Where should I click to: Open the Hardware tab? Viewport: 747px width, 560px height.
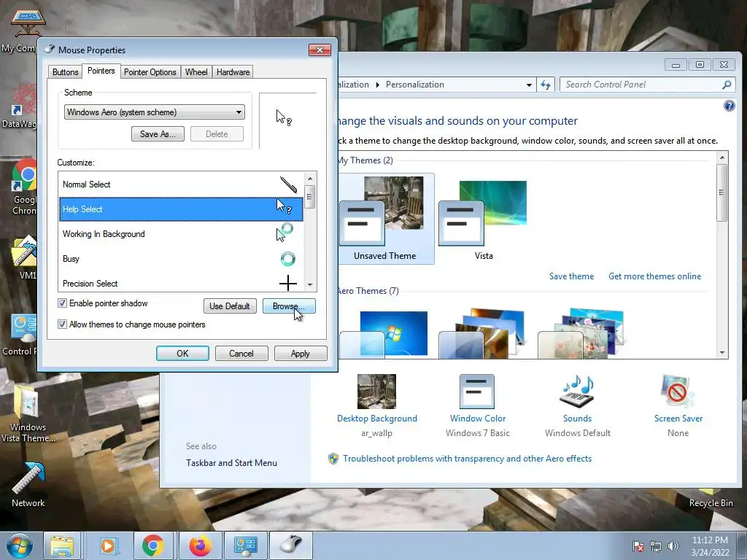(x=233, y=72)
